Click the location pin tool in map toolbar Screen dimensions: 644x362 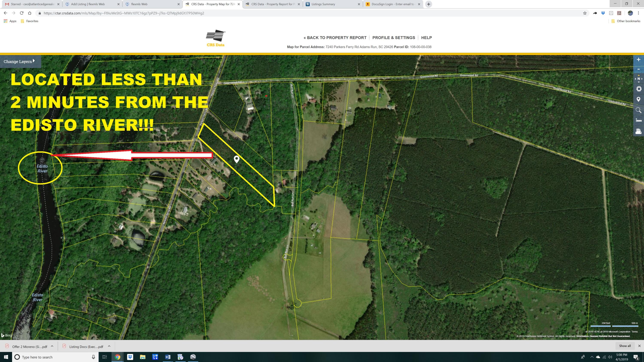[x=638, y=99]
